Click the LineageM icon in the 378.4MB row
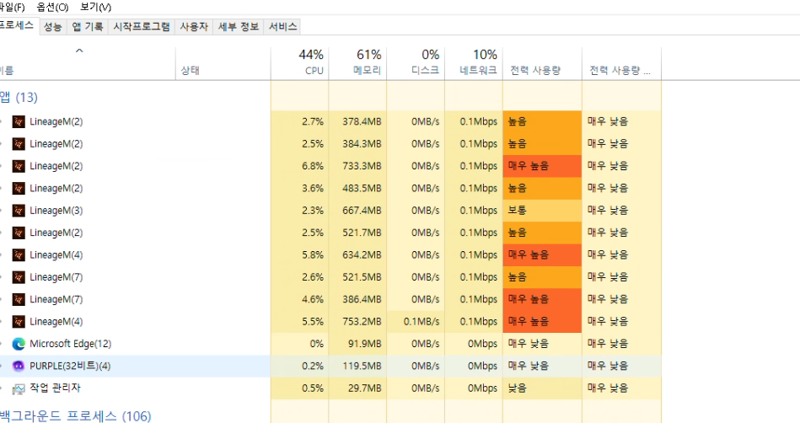This screenshot has width=800, height=423. pyautogui.click(x=19, y=121)
